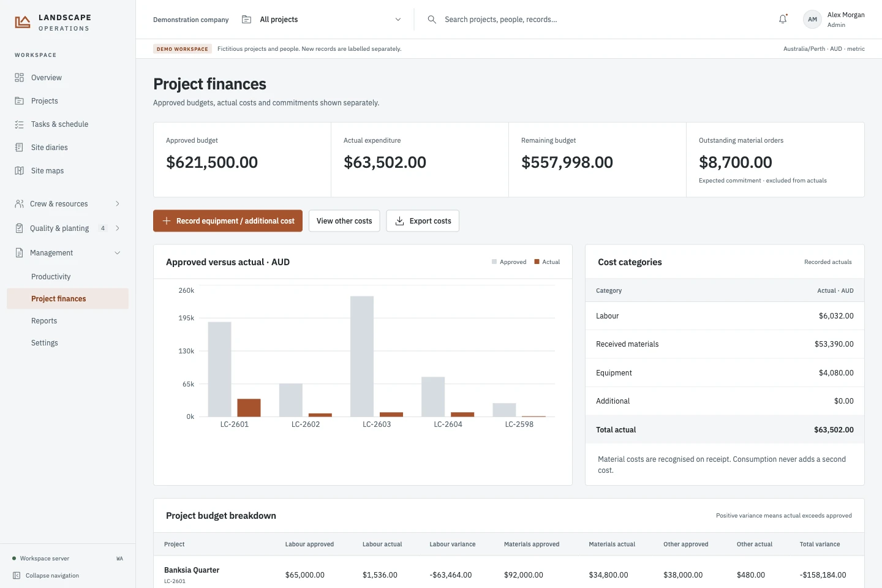Click the Labour row in Cost categories
The image size is (882, 588).
click(725, 316)
